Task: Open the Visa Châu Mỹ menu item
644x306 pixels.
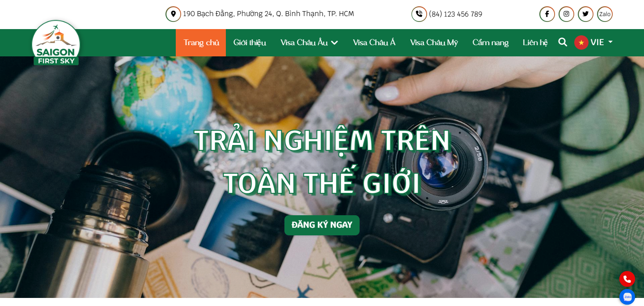Action: point(434,42)
